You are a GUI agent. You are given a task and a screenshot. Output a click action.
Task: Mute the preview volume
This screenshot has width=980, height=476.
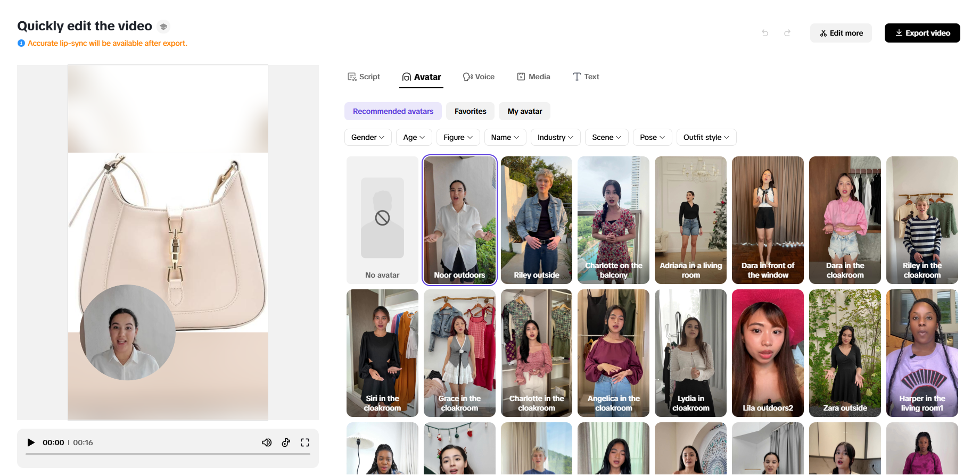pos(267,442)
